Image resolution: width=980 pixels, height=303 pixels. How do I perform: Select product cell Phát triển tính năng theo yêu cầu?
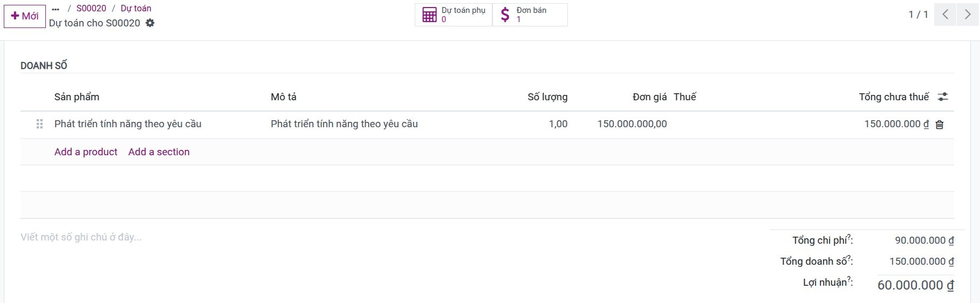coord(128,124)
